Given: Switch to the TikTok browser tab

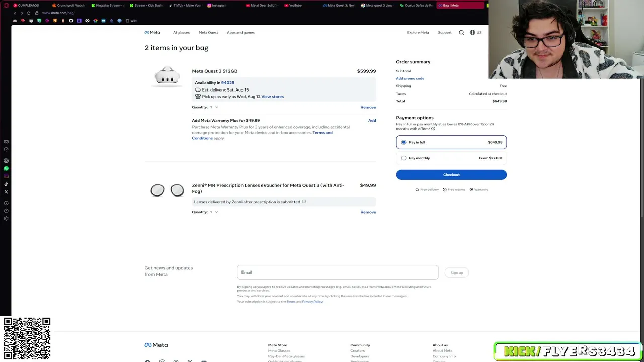Looking at the screenshot, I should pos(185,5).
